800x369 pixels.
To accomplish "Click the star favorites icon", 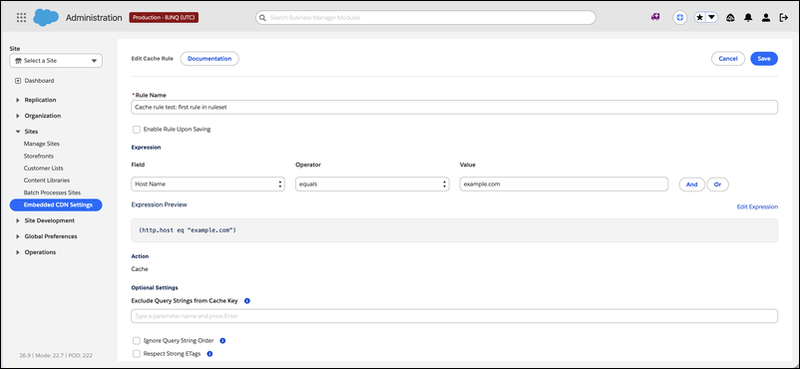I will 700,17.
